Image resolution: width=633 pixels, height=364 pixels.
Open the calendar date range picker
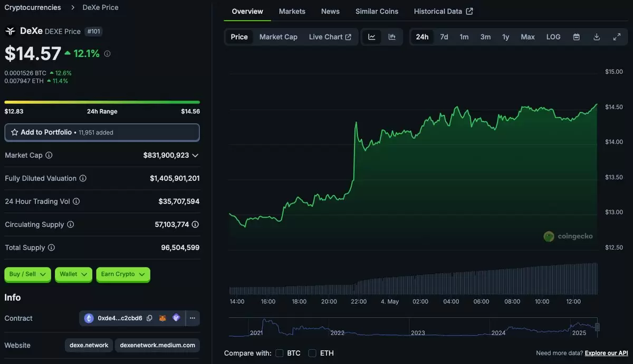[x=577, y=37]
